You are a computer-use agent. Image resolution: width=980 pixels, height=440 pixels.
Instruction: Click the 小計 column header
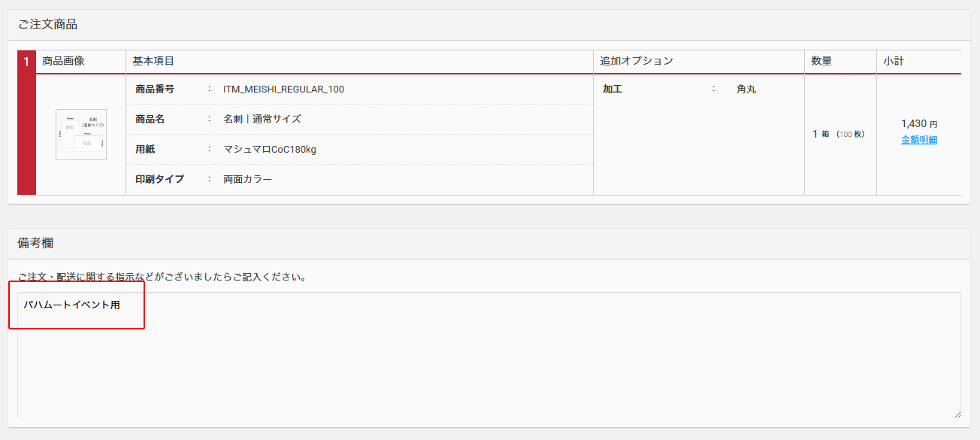[x=894, y=61]
